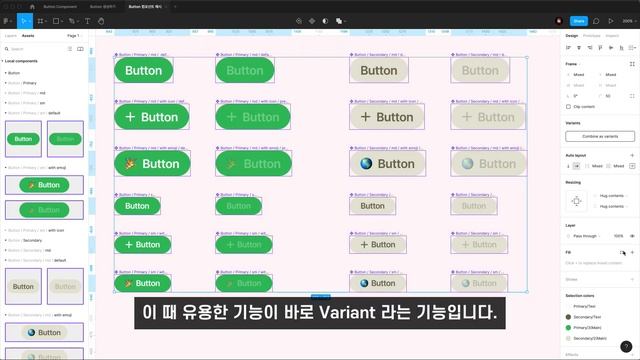
Task: Click the Align horizontal centers icon
Action: [579, 48]
